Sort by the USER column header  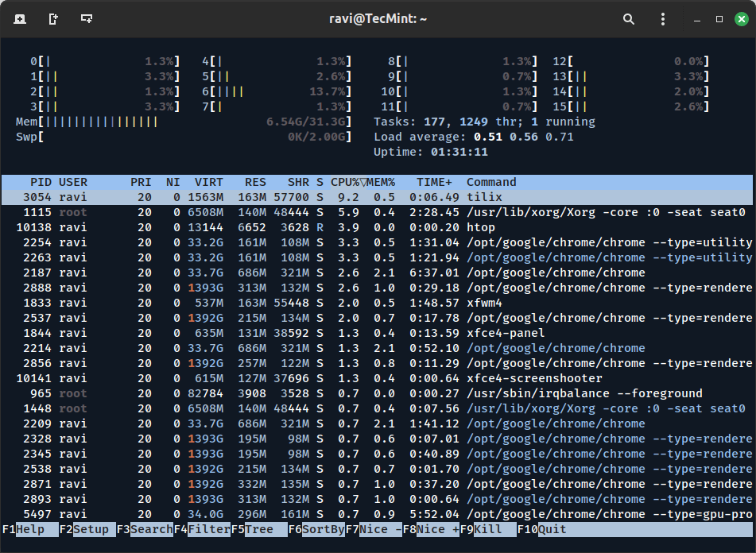(x=73, y=182)
